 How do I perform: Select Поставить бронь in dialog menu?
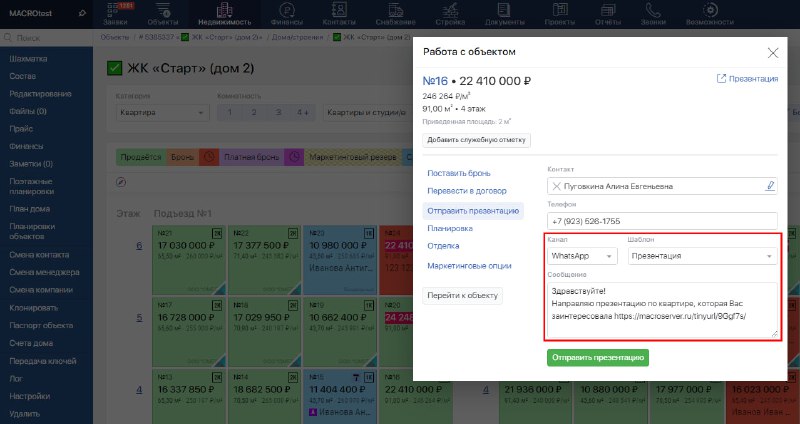[459, 173]
